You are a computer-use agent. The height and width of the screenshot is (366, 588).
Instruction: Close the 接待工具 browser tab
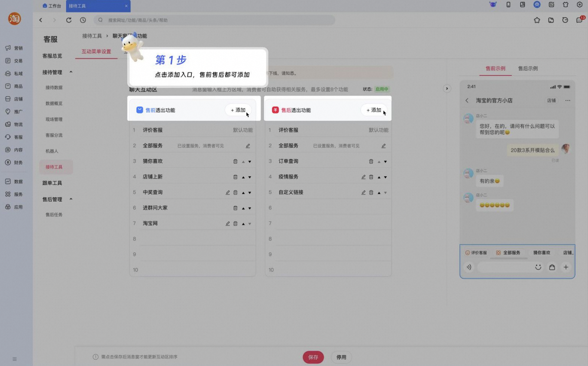pos(126,6)
